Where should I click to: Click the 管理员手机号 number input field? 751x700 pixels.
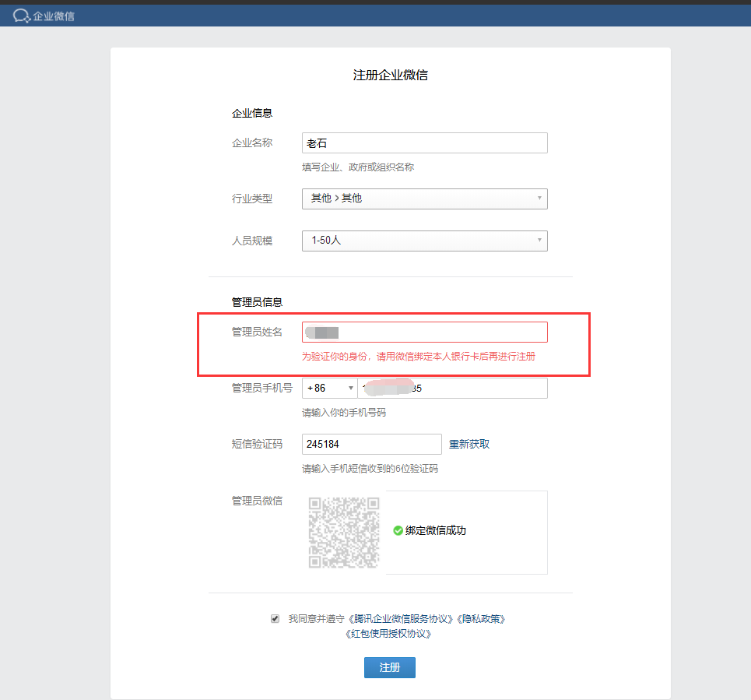pos(453,388)
